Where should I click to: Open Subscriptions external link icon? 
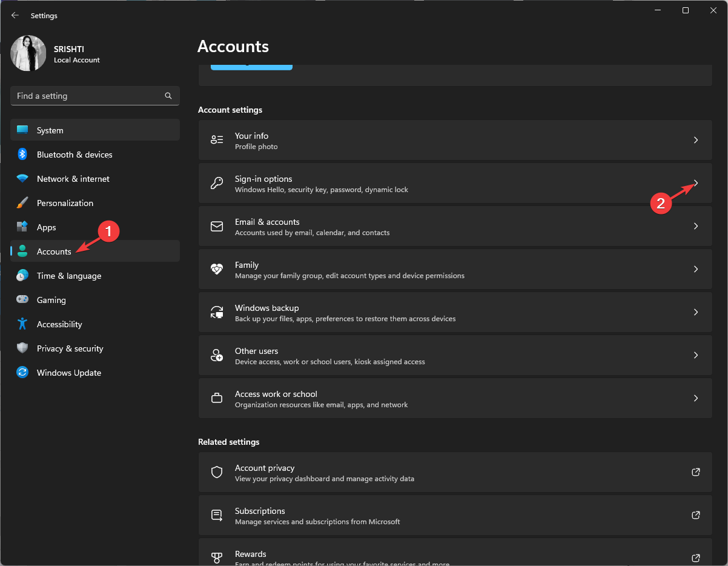coord(696,515)
